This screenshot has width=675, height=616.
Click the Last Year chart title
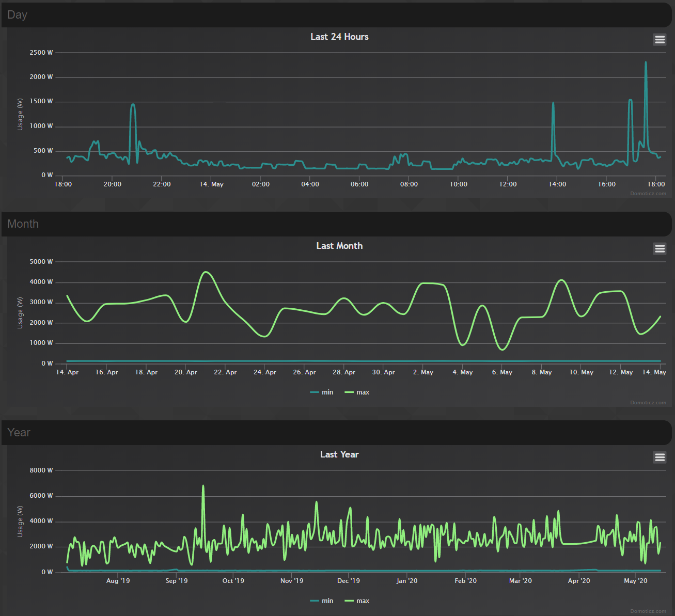pos(339,454)
